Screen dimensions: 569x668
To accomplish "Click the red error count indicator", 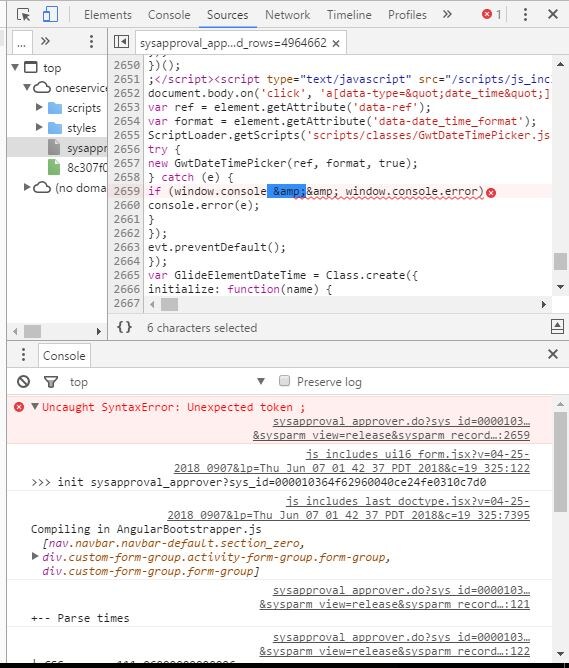I will coord(492,14).
